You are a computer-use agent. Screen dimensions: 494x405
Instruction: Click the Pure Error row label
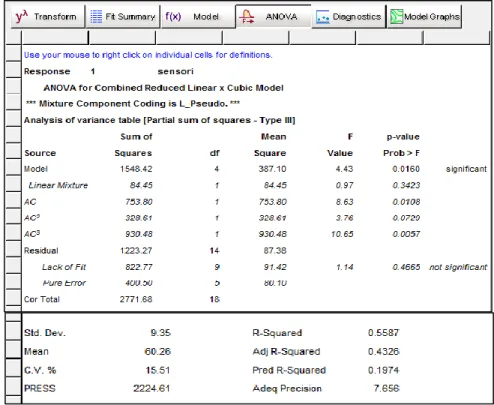tap(64, 283)
